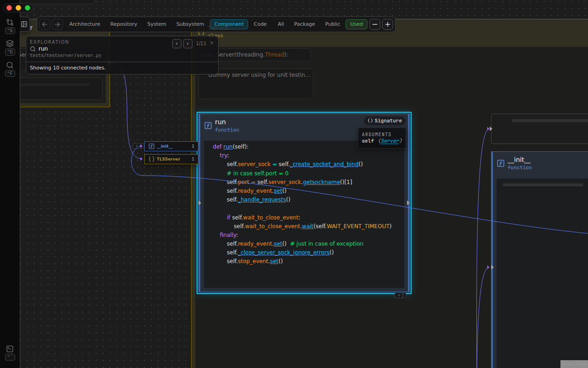Expand the __init__ node port arrow
Screen dimensions: 588x368
click(x=492, y=267)
